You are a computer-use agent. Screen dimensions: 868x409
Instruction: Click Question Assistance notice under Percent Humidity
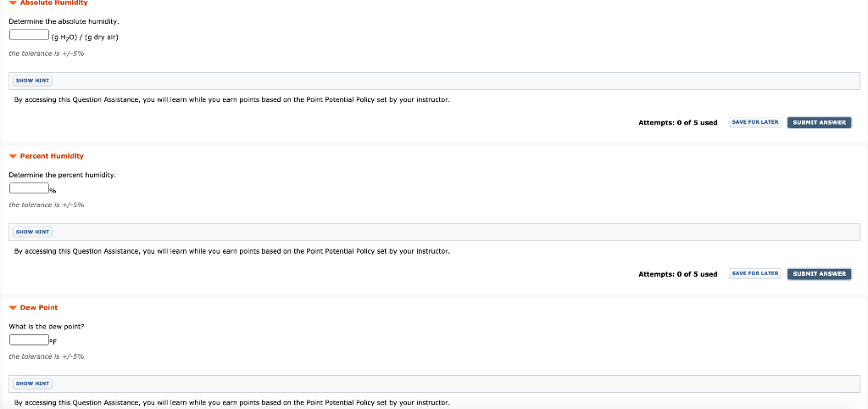(x=232, y=252)
